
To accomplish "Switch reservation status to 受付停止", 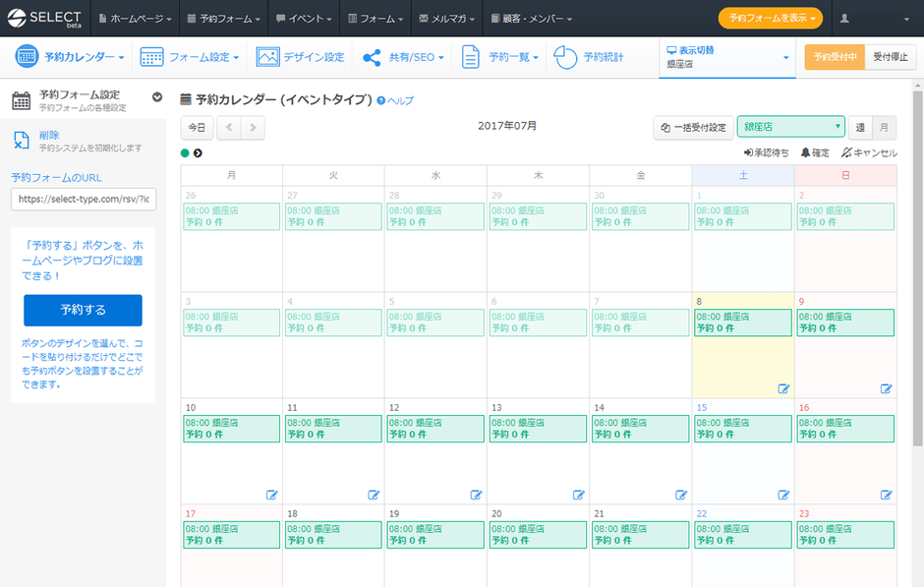I will [x=891, y=57].
